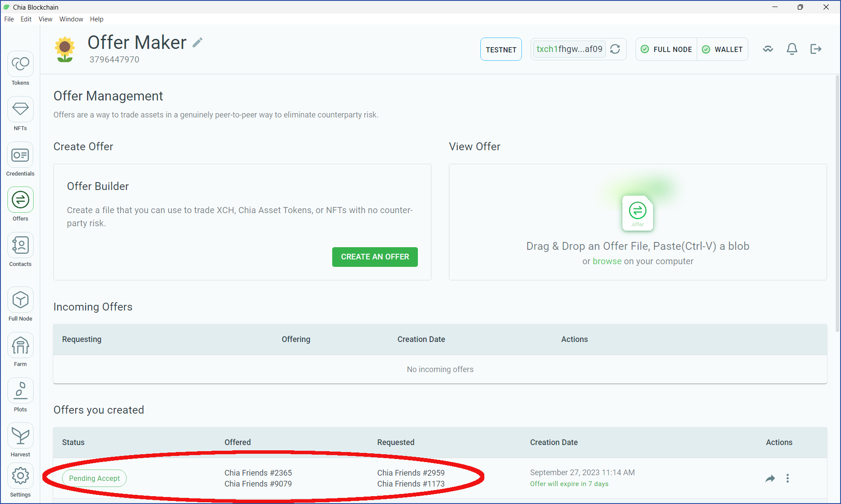The height and width of the screenshot is (504, 841).
Task: Click Chia Friends #2365 offered item
Action: (x=258, y=473)
